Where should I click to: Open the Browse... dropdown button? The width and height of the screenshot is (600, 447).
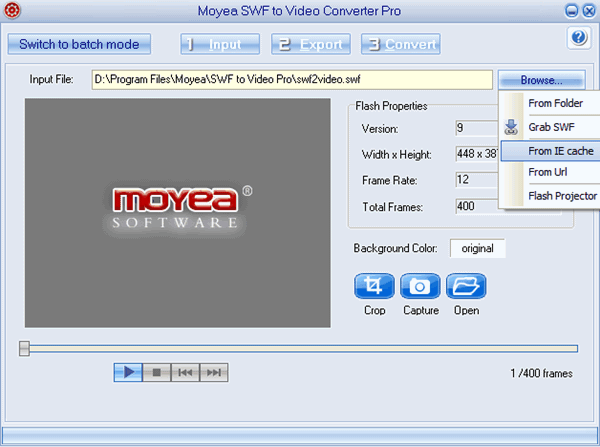[x=541, y=80]
